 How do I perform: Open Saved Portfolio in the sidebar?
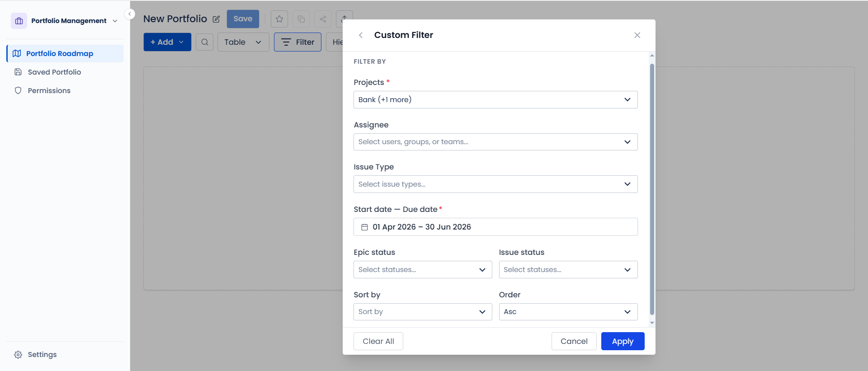54,72
